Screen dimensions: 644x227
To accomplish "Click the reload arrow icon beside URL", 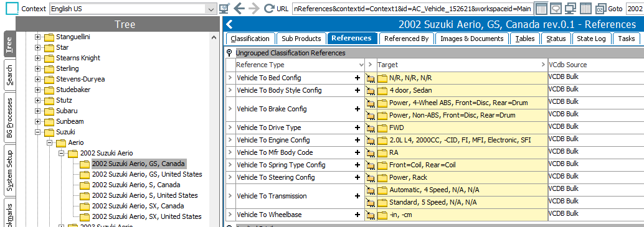I will pos(269,8).
